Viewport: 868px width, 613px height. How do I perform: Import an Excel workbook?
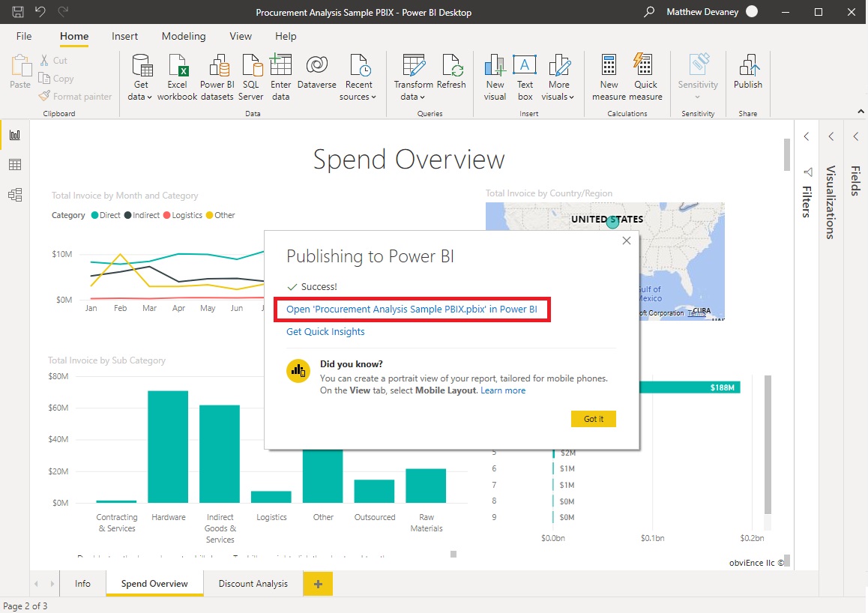pyautogui.click(x=177, y=75)
